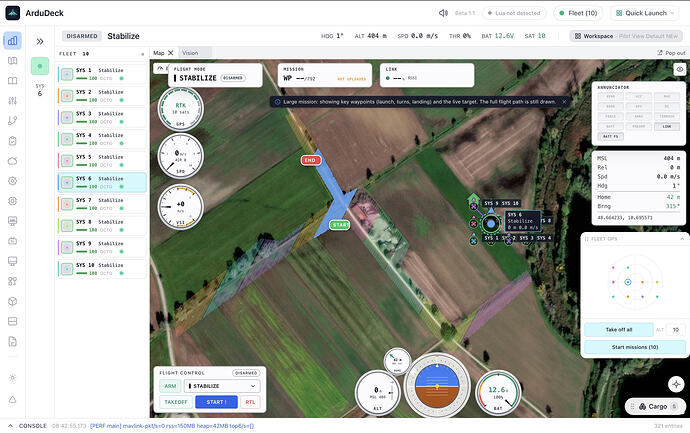690x433 pixels.
Task: Click the warning triangle sidebar icon
Action: pyautogui.click(x=12, y=400)
